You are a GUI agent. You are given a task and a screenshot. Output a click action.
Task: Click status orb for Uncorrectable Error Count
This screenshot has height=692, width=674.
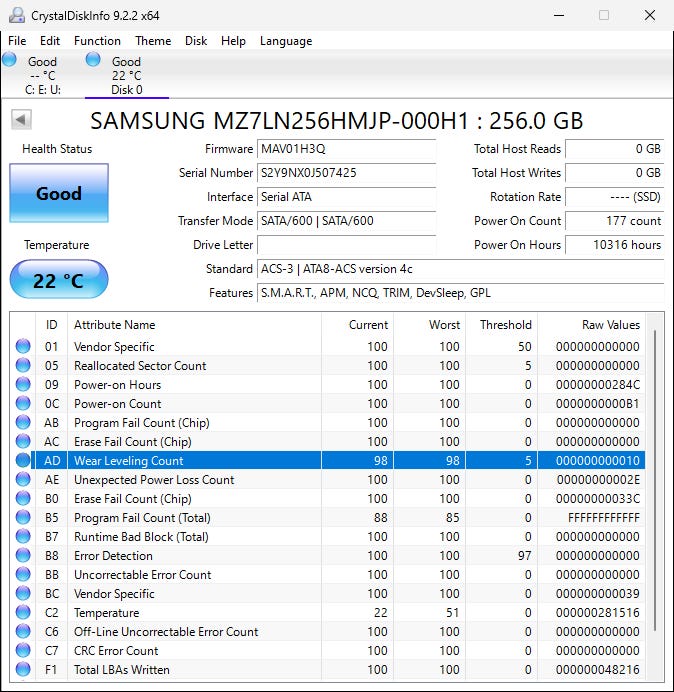point(23,574)
